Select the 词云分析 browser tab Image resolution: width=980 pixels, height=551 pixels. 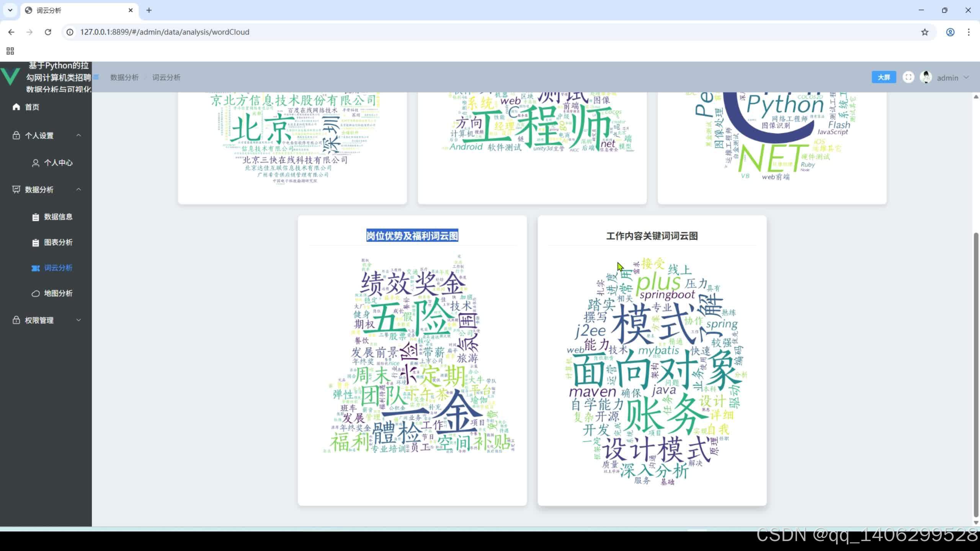tap(78, 10)
